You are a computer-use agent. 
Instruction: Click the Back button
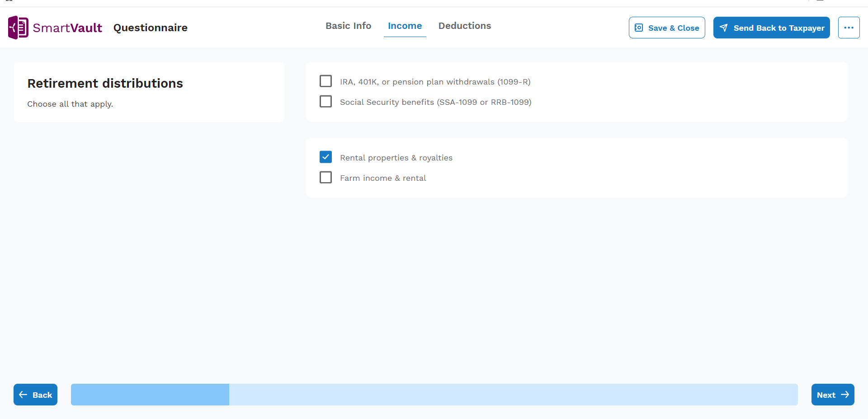pos(35,395)
